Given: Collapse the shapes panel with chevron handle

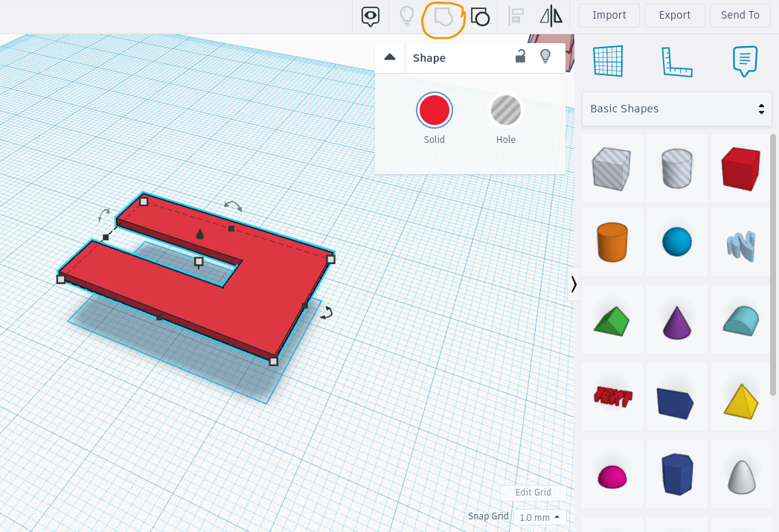Looking at the screenshot, I should (574, 284).
